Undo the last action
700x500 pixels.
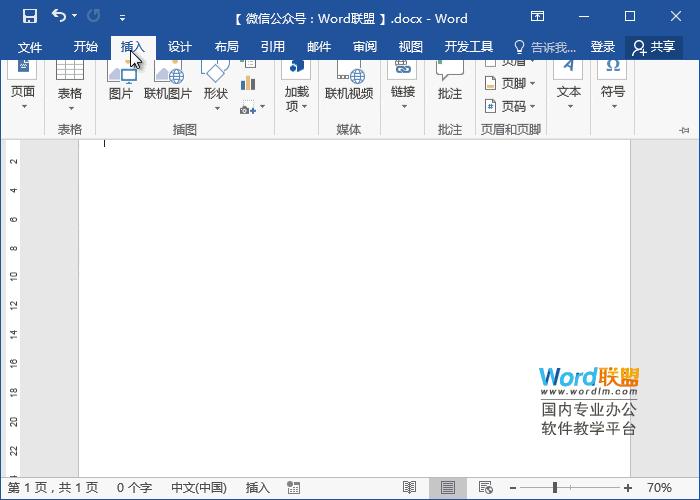[x=59, y=16]
